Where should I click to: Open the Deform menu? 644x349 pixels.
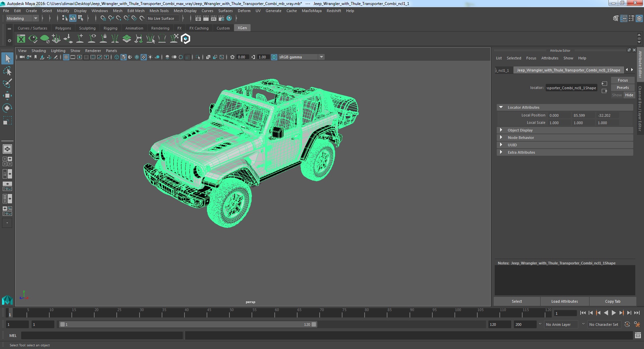point(244,11)
